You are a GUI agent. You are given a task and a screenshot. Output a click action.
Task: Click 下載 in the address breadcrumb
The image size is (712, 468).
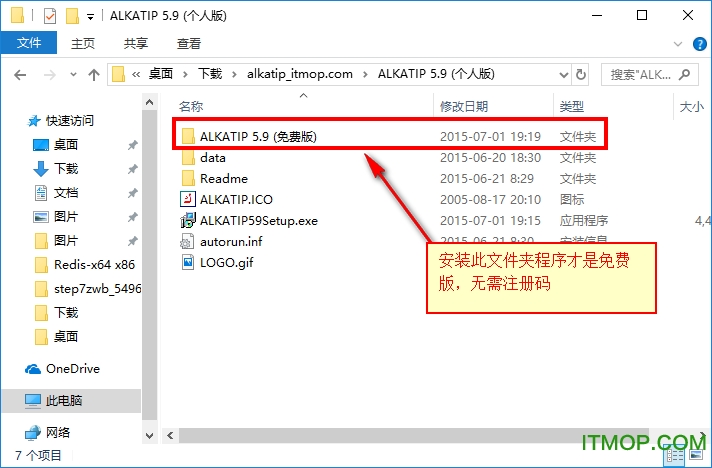210,74
